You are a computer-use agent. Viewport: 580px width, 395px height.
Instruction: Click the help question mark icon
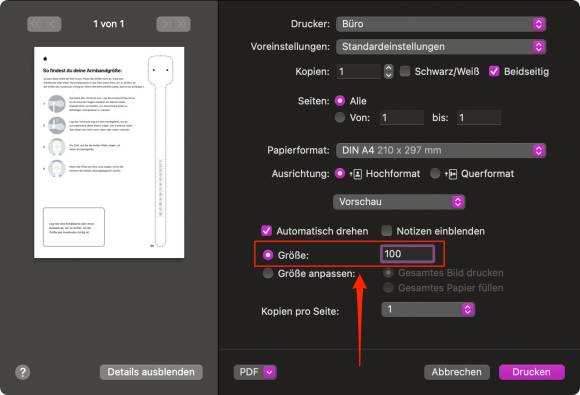[23, 372]
